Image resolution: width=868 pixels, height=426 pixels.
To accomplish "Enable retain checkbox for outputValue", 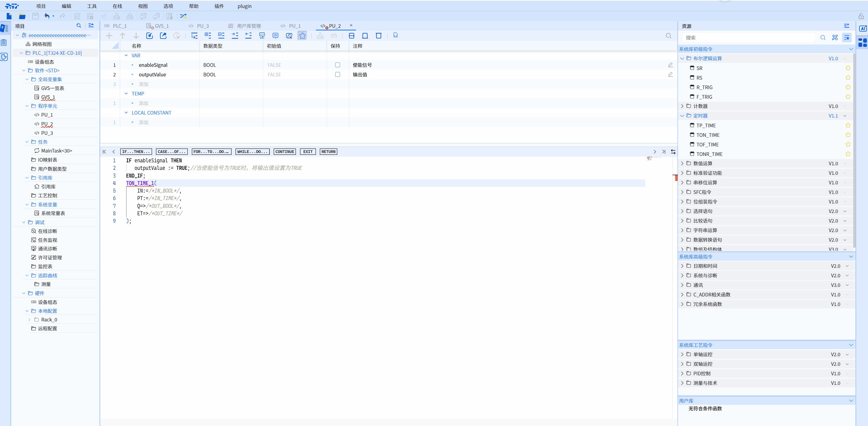I will 337,75.
